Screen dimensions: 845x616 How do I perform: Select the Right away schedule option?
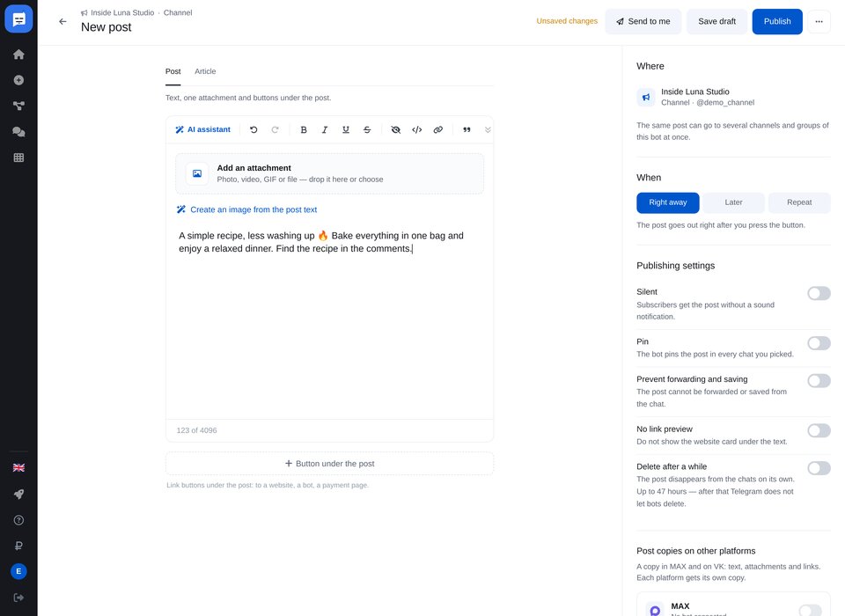668,202
